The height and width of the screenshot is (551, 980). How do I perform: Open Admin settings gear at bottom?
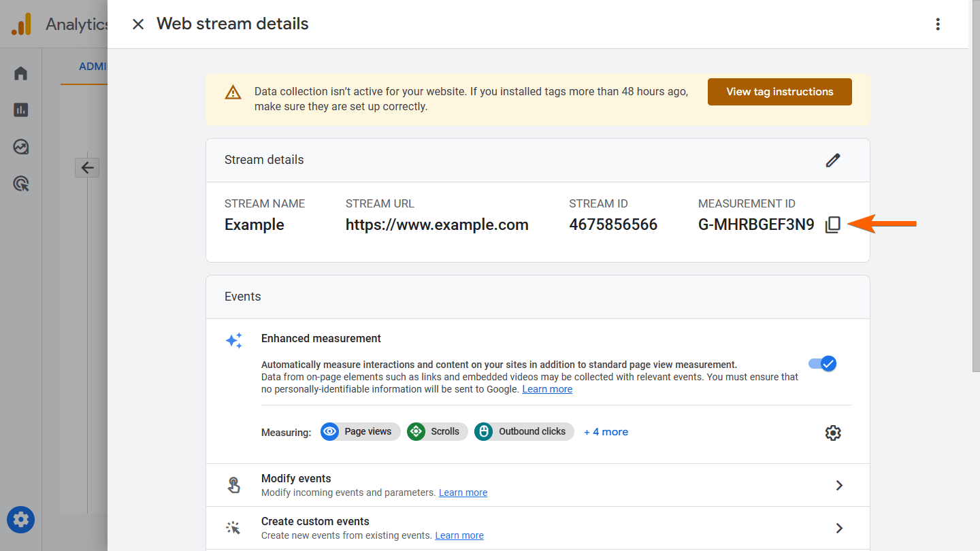[21, 520]
